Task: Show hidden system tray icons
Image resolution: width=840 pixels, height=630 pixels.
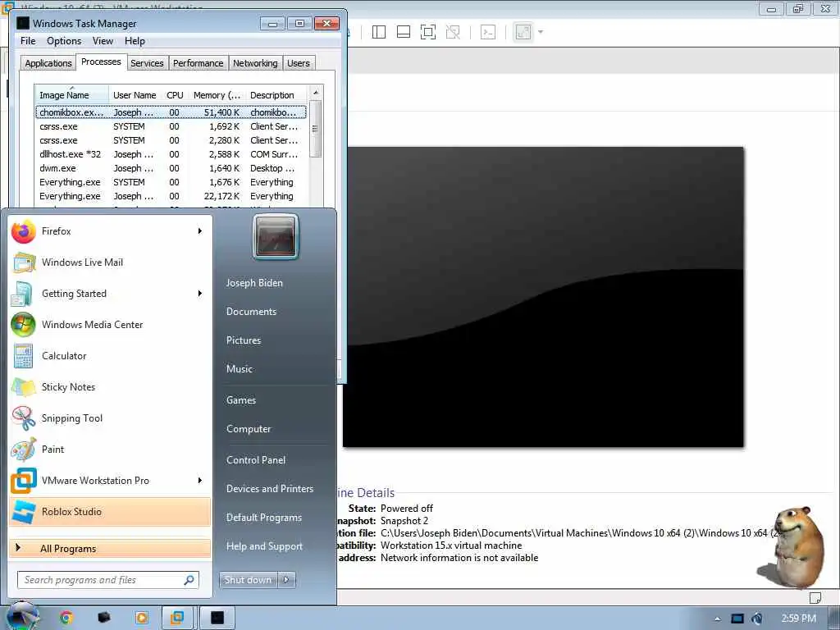Action: pos(718,619)
